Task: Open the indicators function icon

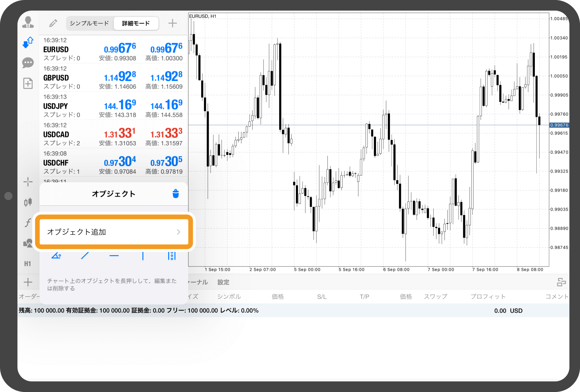Action: pyautogui.click(x=28, y=222)
